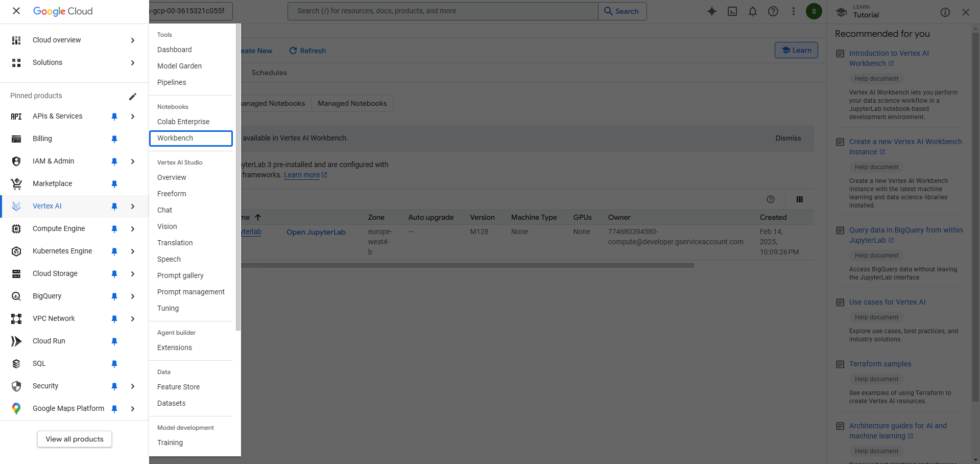The height and width of the screenshot is (464, 980).
Task: Click the Billing card icon
Action: tap(16, 138)
